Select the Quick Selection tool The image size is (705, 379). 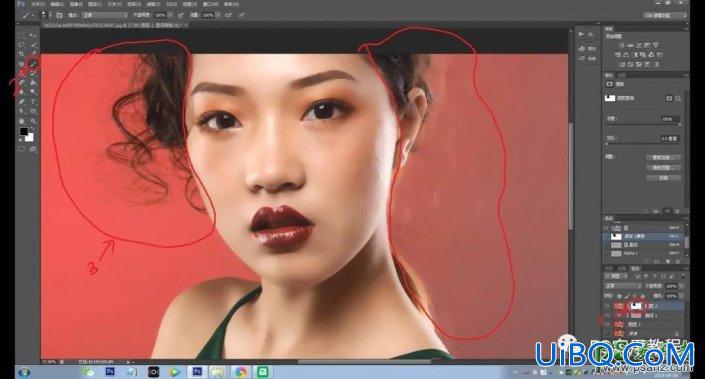click(x=33, y=45)
